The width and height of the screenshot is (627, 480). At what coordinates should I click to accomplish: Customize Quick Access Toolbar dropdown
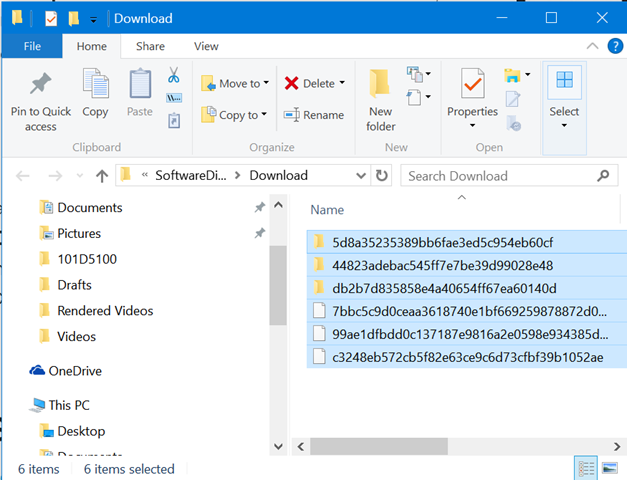click(x=93, y=19)
